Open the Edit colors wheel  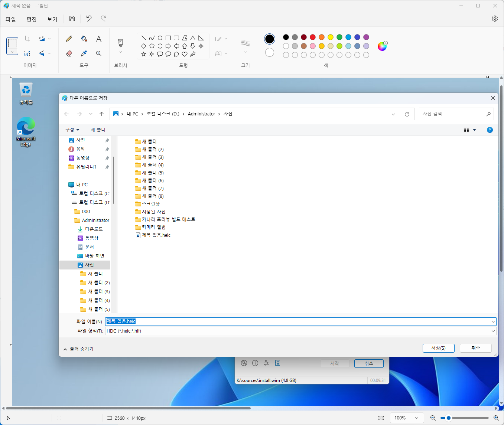[382, 46]
